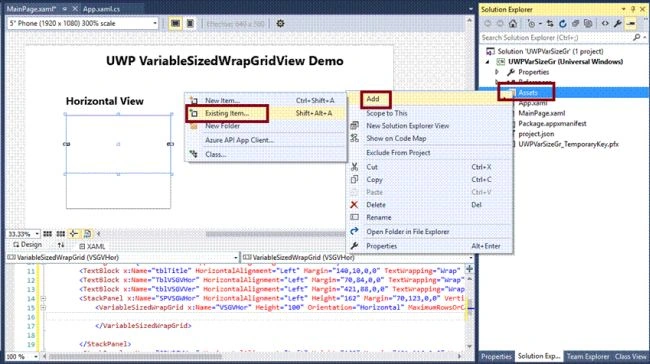This screenshot has height=364, width=650.
Task: Switch to the Team Explorer bottom tab
Action: point(587,357)
